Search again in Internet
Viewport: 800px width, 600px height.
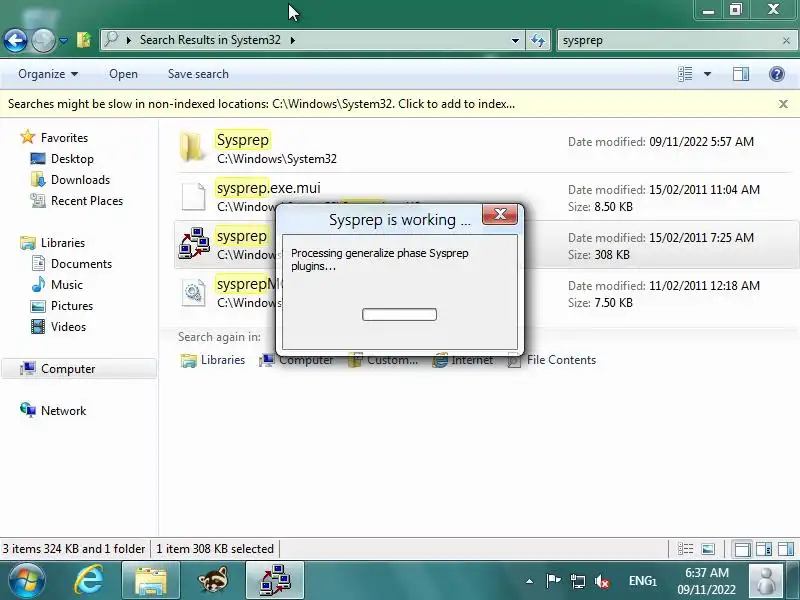[x=463, y=360]
